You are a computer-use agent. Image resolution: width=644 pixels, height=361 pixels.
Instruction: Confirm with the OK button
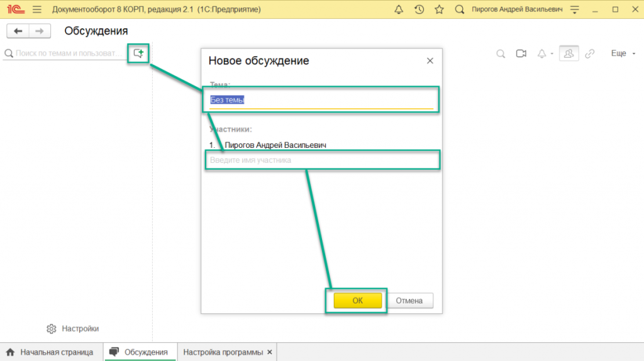(x=357, y=301)
